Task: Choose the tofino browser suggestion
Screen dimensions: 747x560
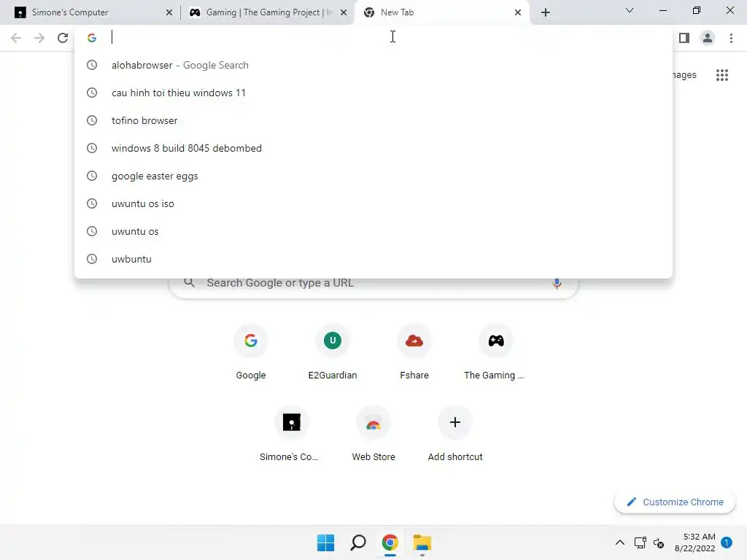Action: click(x=373, y=120)
